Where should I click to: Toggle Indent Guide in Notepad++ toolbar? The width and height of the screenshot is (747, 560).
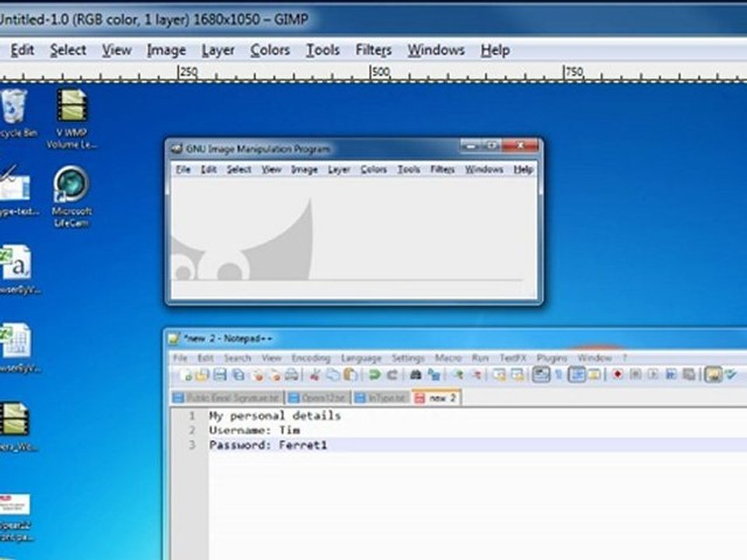click(577, 375)
